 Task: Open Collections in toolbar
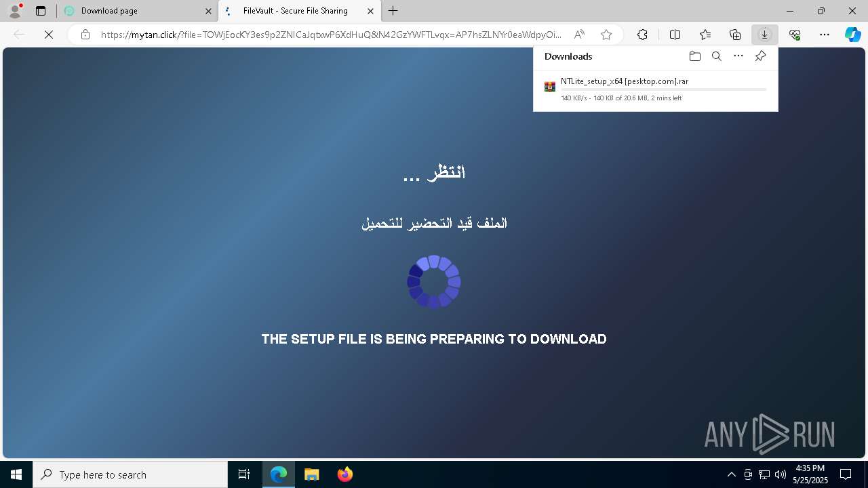pos(735,35)
